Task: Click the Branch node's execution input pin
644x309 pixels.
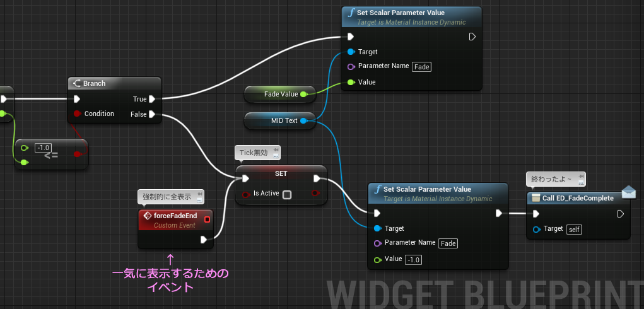Action: (77, 99)
